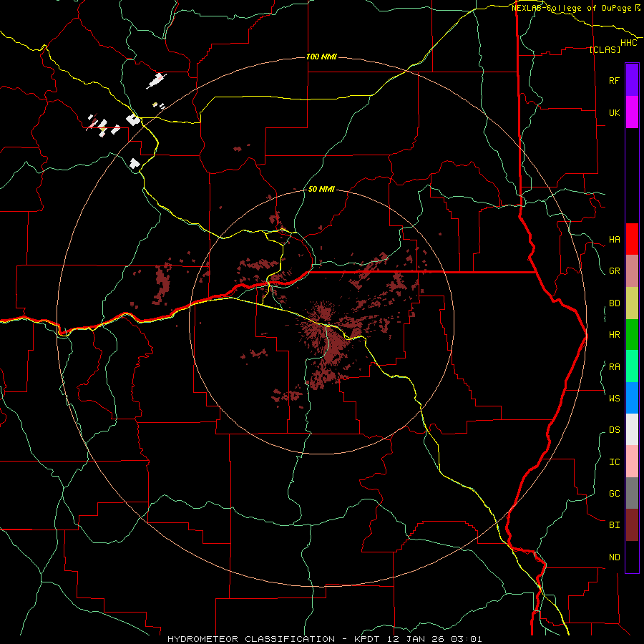Click the [CLAS] units label
This screenshot has width=644, height=644.
click(605, 49)
